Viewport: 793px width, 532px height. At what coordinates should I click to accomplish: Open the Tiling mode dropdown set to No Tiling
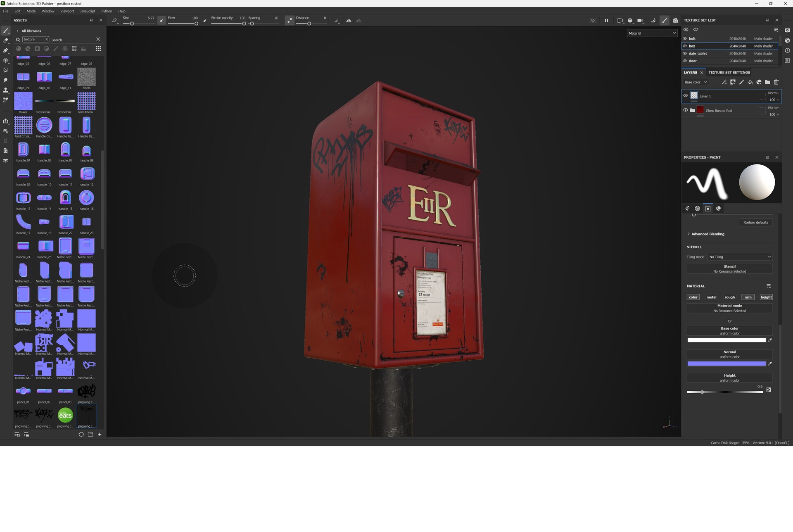coord(739,256)
